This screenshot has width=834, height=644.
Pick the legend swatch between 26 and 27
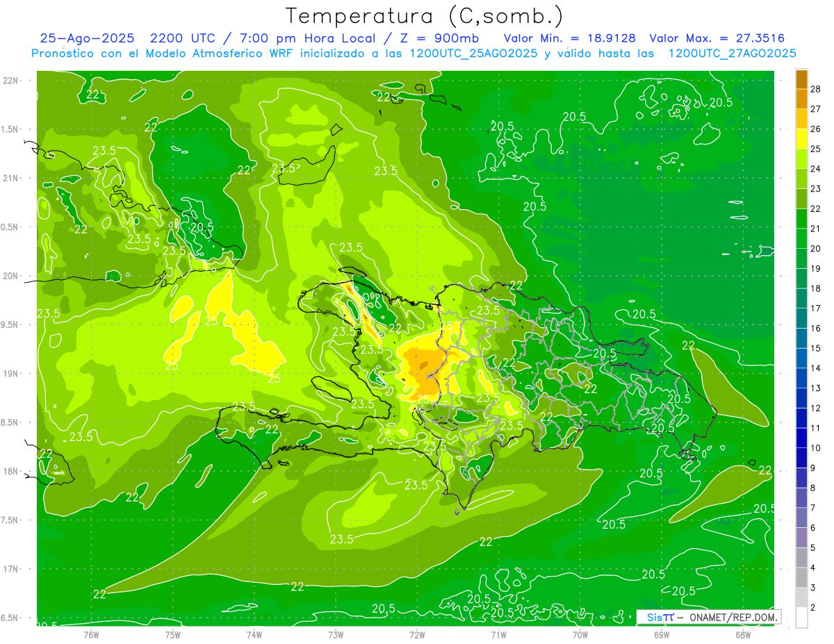[x=801, y=119]
